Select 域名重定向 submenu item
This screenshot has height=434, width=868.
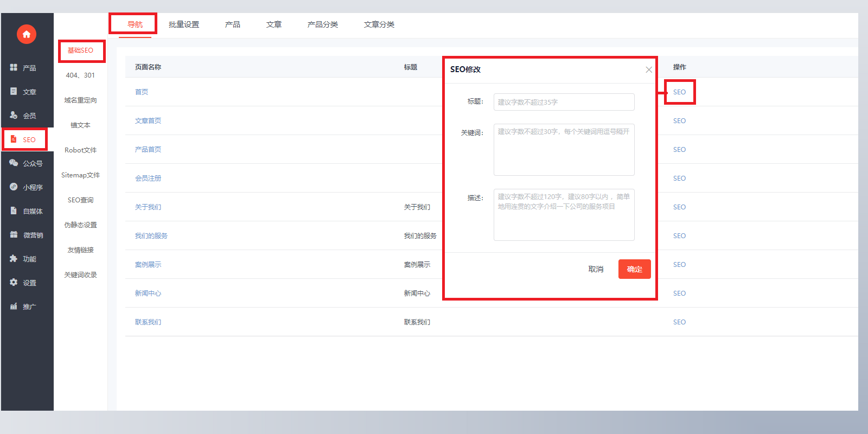(x=80, y=100)
